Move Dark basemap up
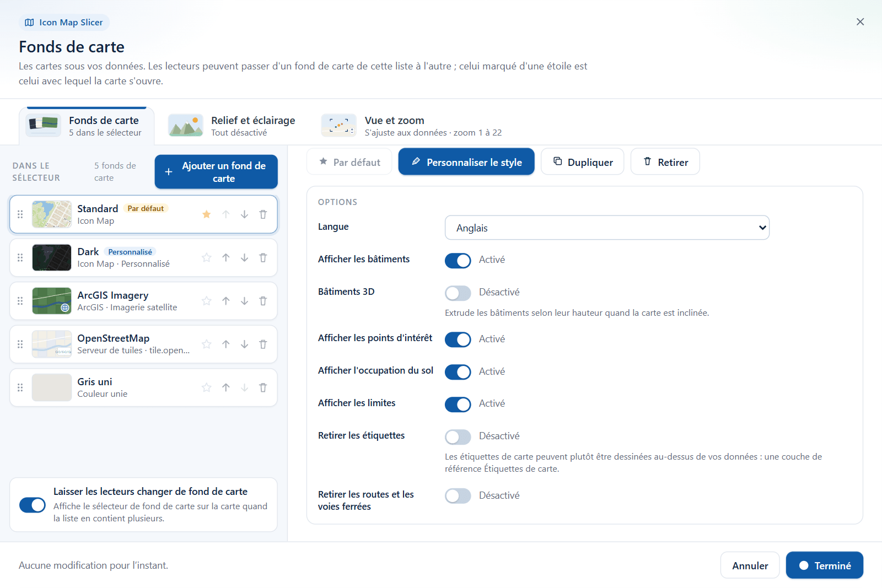Screen dimensions: 882x588 point(226,258)
